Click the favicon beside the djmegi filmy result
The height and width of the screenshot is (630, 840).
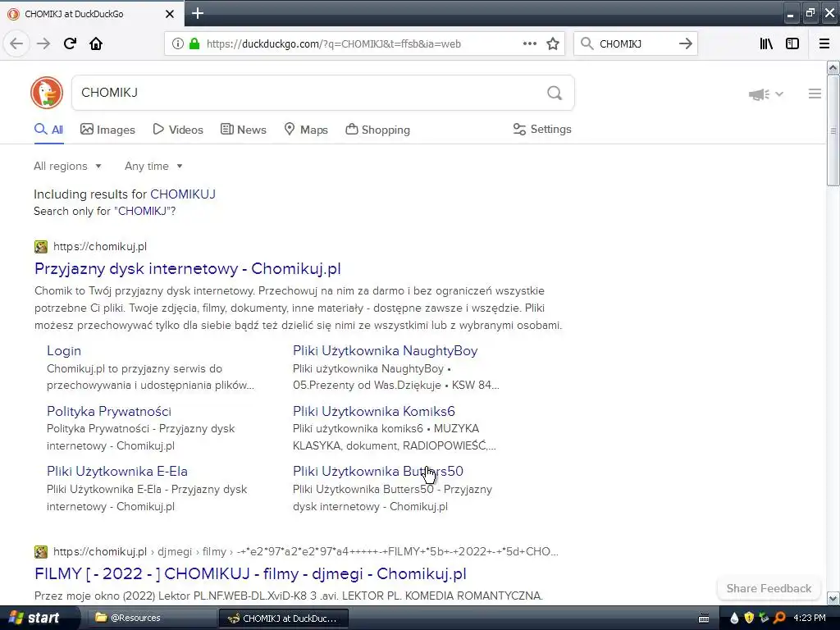coord(41,551)
